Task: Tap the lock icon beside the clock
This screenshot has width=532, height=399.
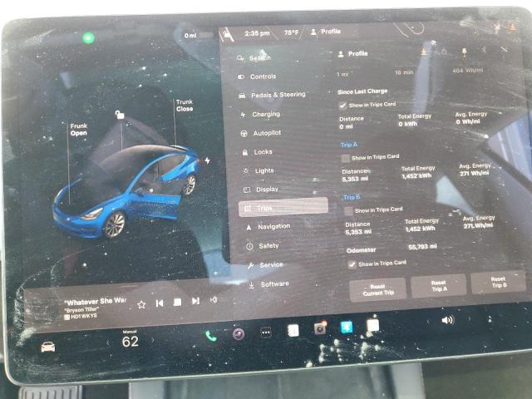Action: click(227, 34)
